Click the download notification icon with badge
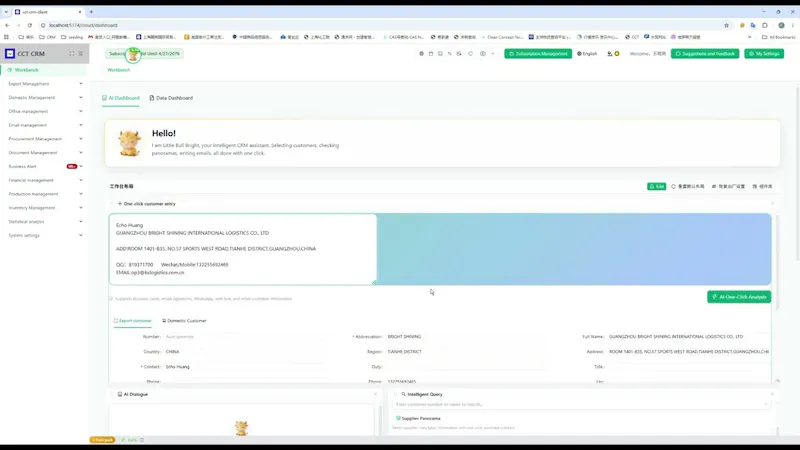The image size is (800, 450). pos(613,54)
